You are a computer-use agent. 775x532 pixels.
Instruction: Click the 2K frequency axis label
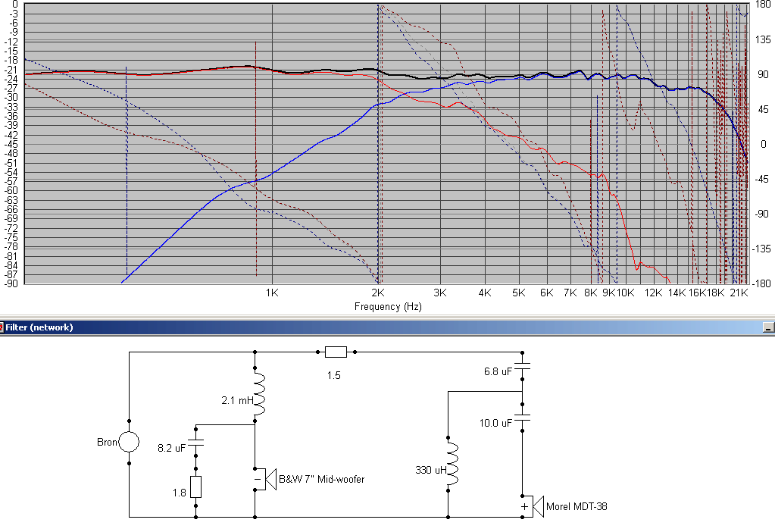378,293
